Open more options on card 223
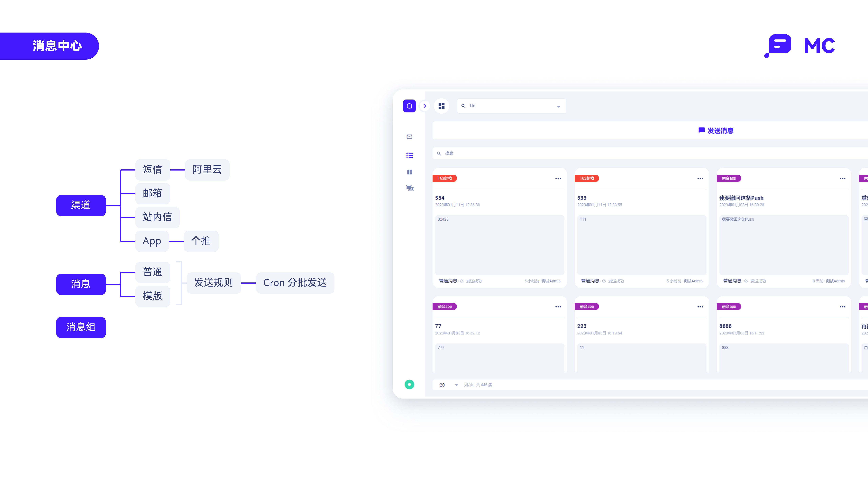868x488 pixels. coord(700,307)
